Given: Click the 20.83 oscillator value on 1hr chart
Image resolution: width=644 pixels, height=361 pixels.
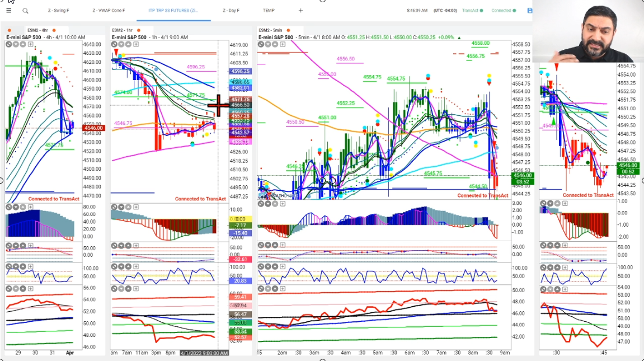Looking at the screenshot, I should point(240,280).
